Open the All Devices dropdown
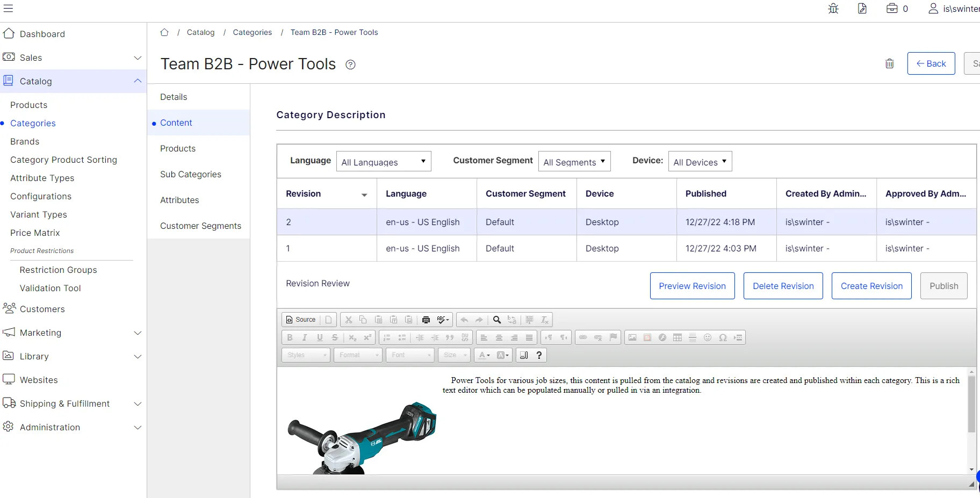This screenshot has height=498, width=980. (700, 161)
